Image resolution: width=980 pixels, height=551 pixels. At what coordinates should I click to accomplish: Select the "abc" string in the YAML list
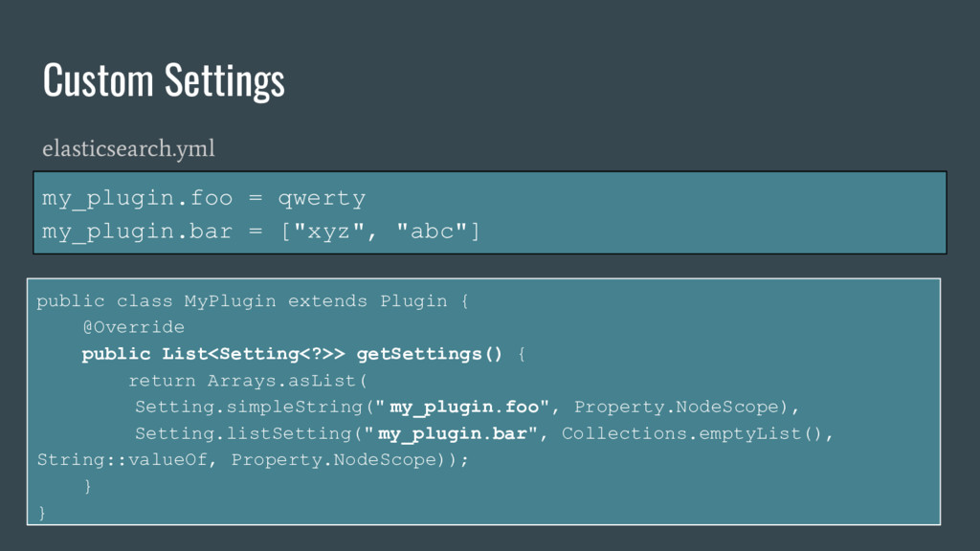coord(432,232)
